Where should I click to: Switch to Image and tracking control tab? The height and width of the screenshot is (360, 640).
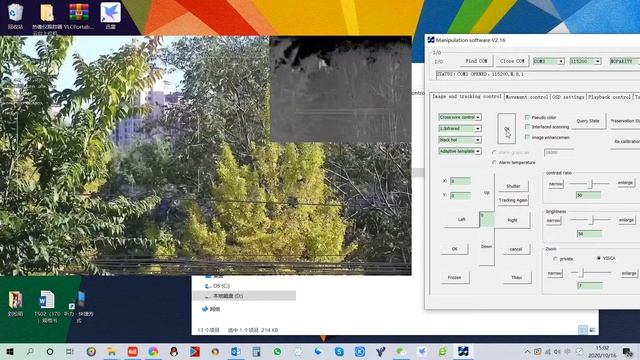467,97
